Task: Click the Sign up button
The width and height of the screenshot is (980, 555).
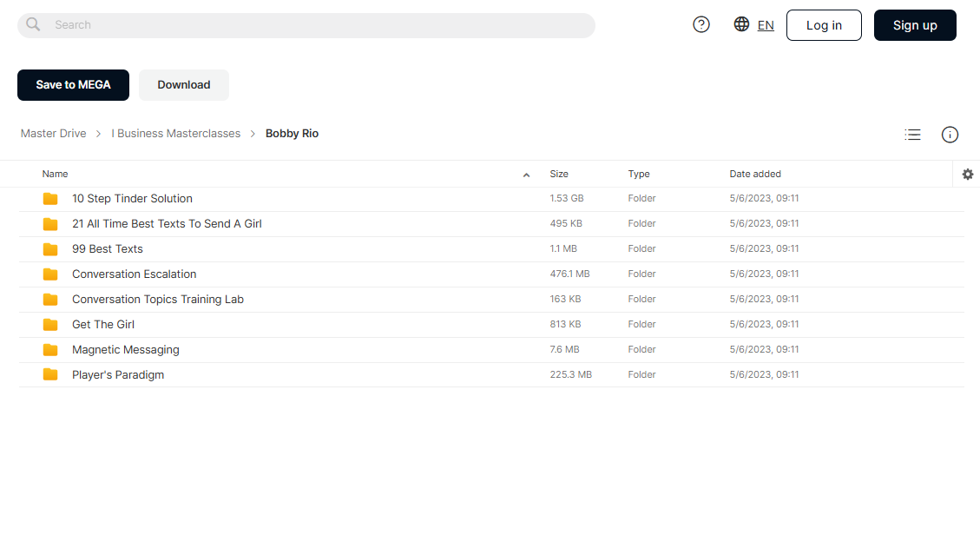Action: (915, 25)
